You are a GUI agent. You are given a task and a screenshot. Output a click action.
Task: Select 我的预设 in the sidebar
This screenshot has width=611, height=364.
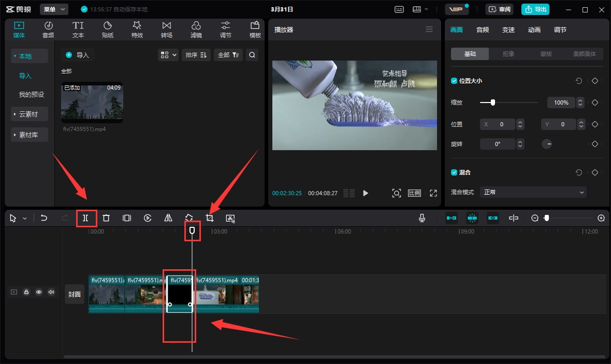pos(32,94)
